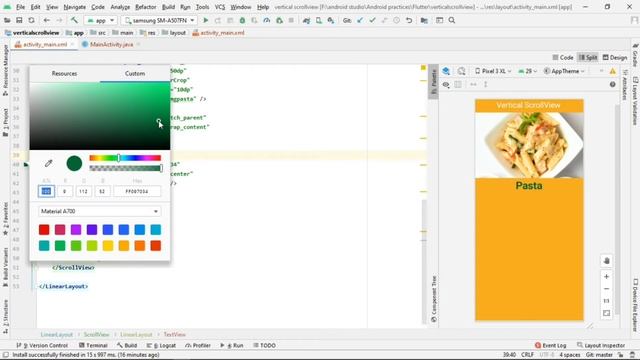Zoom to fit the preview screen
Image resolution: width=640 pixels, height=360 pixels.
pyautogui.click(x=607, y=313)
